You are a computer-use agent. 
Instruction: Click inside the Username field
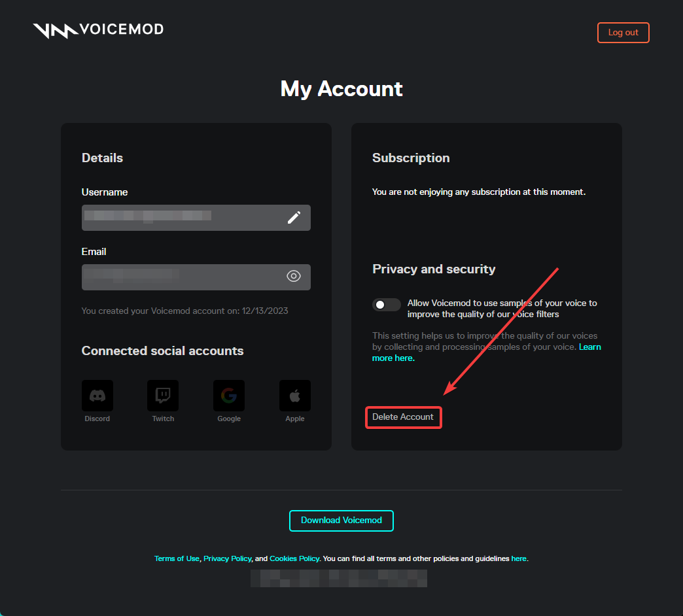196,218
